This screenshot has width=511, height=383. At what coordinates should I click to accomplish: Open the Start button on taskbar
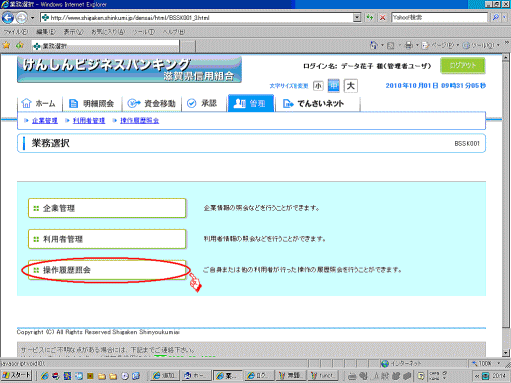[17, 376]
